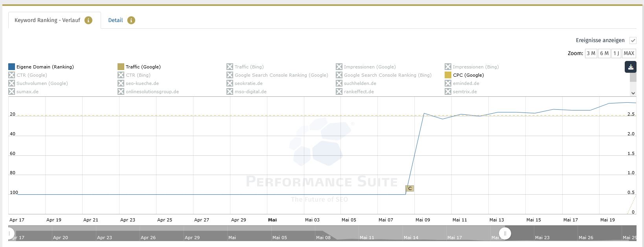Toggle Traffic (Google) series

(x=139, y=67)
